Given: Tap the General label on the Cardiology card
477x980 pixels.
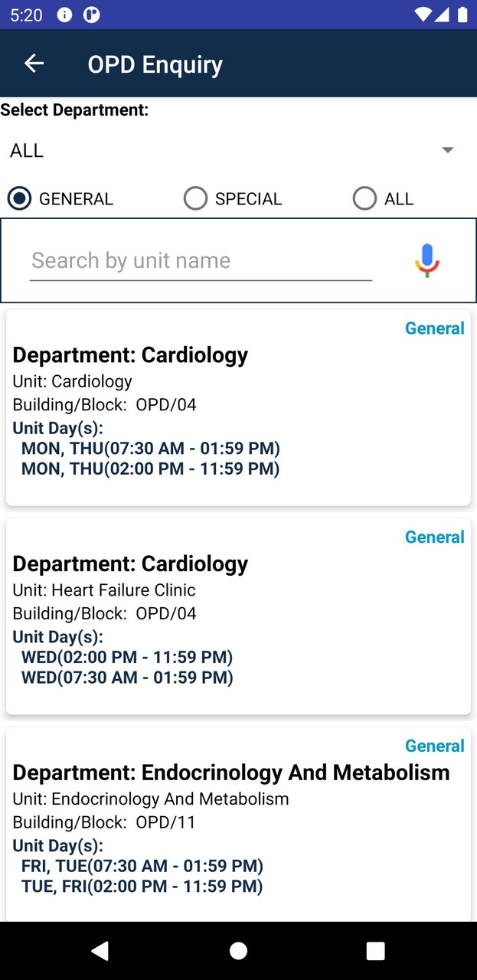Looking at the screenshot, I should point(435,328).
